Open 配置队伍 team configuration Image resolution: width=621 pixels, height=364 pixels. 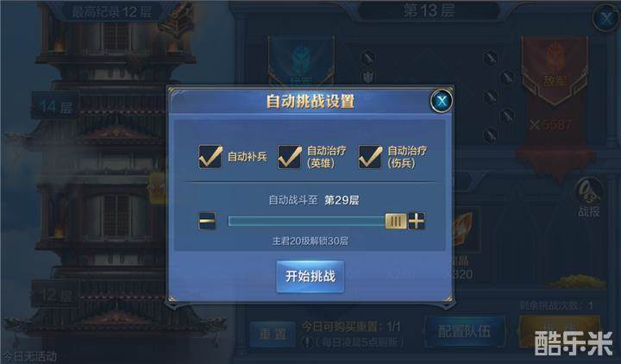coord(464,331)
